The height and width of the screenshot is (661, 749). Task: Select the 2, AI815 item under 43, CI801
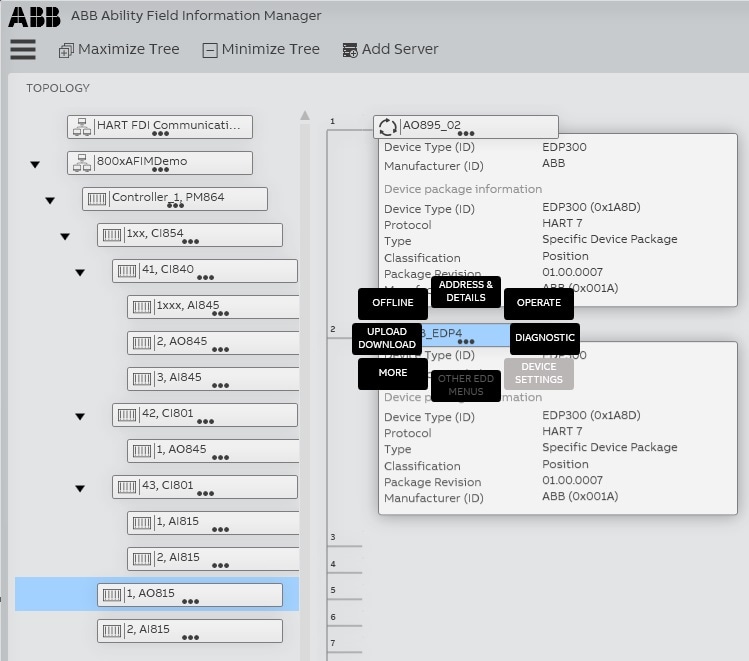click(213, 559)
